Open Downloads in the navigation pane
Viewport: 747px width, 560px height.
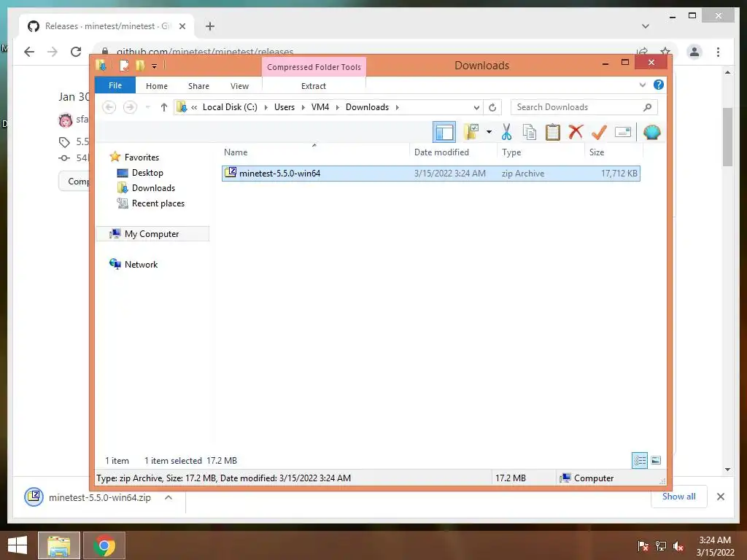(153, 187)
